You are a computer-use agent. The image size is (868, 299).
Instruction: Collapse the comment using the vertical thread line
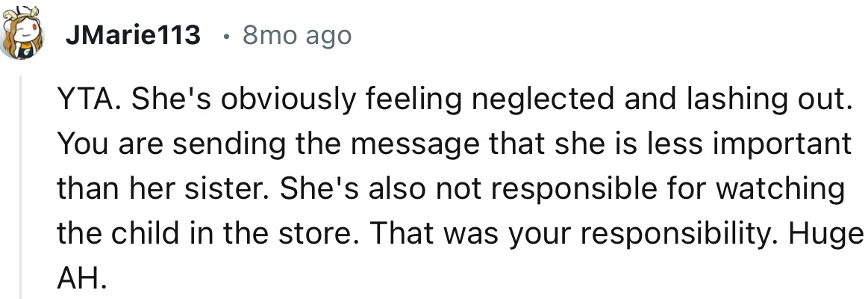pyautogui.click(x=22, y=187)
